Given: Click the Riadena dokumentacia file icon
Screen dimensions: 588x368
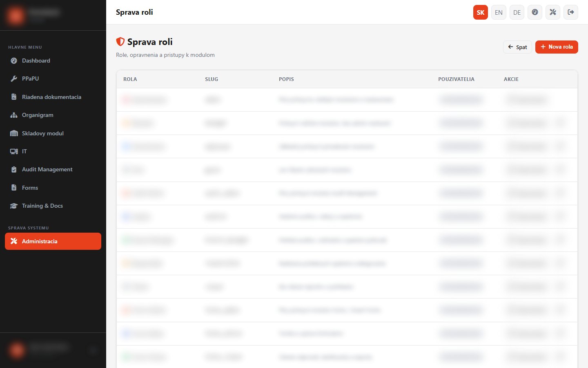Looking at the screenshot, I should point(14,97).
